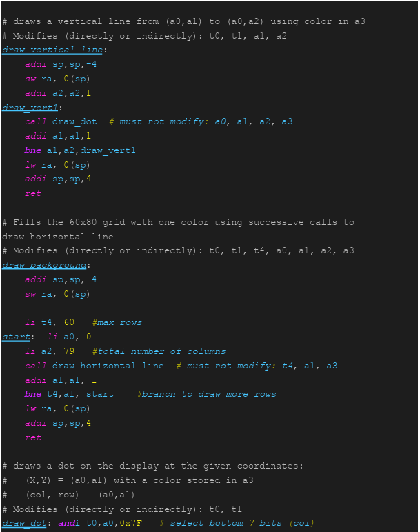Click the draw_vertical_line label link

click(x=52, y=50)
